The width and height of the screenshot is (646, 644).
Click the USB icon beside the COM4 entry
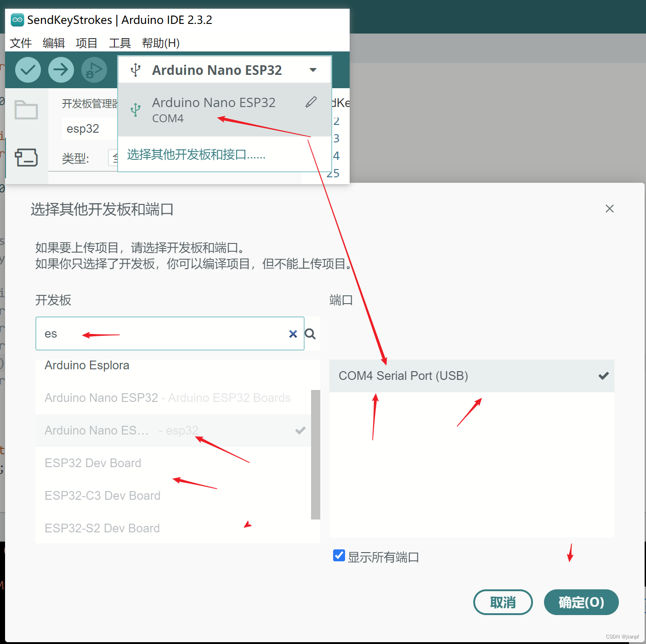coord(136,109)
